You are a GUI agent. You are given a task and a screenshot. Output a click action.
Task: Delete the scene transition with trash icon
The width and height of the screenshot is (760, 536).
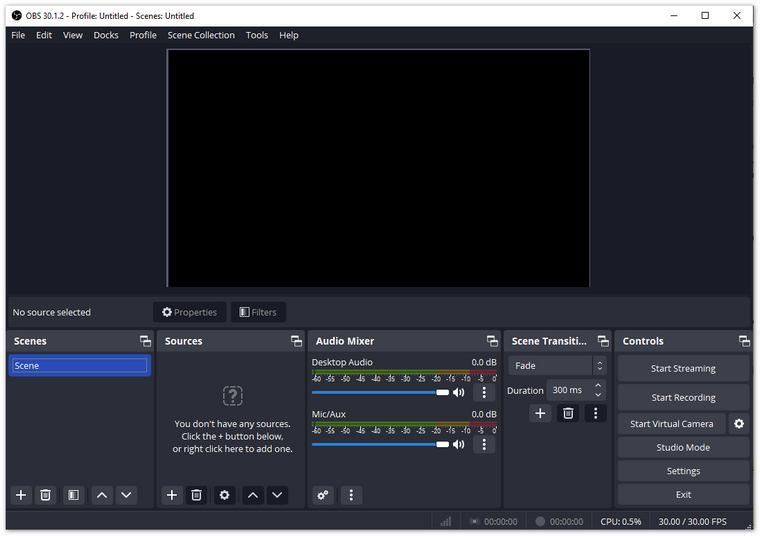(x=568, y=413)
